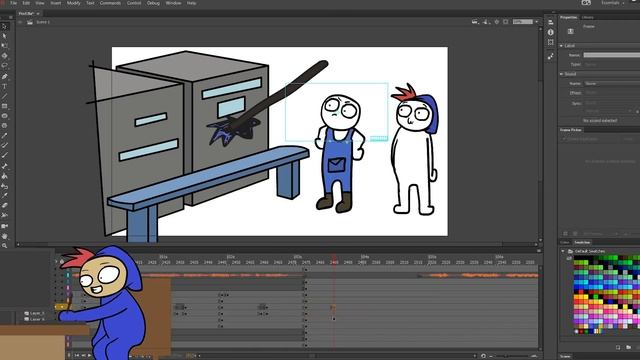The height and width of the screenshot is (360, 640).
Task: Click the Edit Scene icon above stage
Action: pyautogui.click(x=475, y=22)
